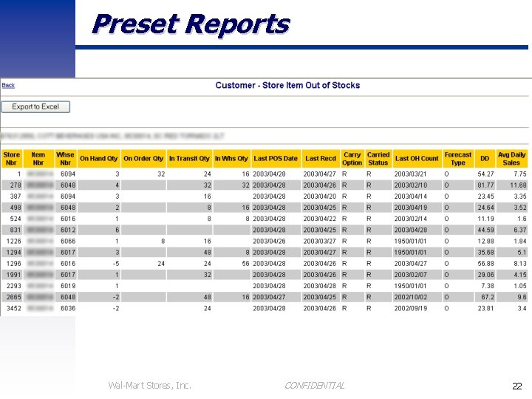Screen dimensions: 532x399
Task: Select the Carried Status column header
Action: click(378, 158)
